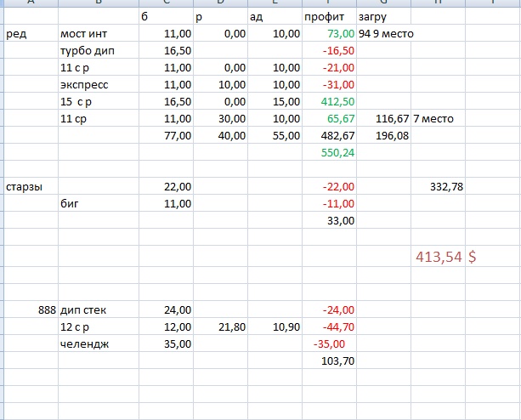Screen dimensions: 521x420
Task: Click the 196,08 cell
Action: pyautogui.click(x=383, y=135)
